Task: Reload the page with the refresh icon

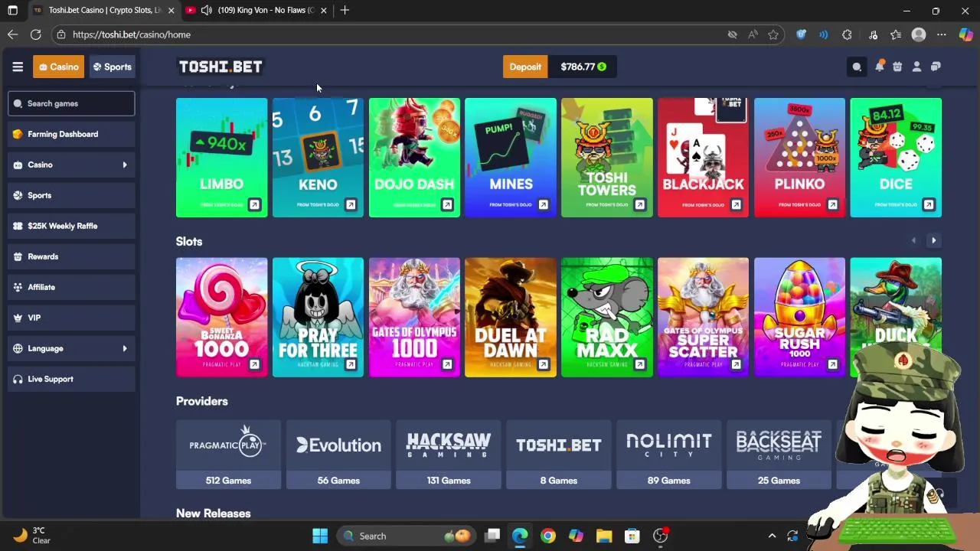Action: click(x=36, y=34)
